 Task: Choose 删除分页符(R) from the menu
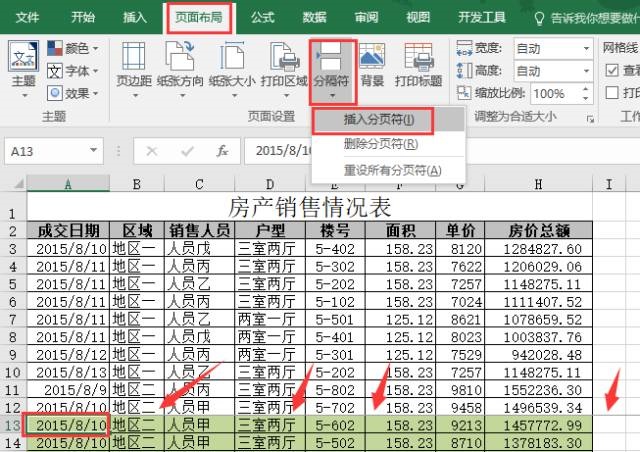pos(389,144)
